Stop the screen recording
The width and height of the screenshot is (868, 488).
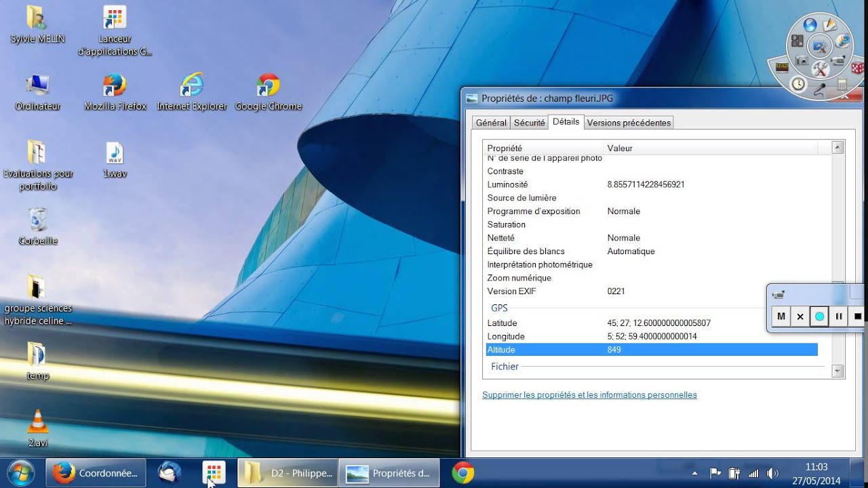click(858, 316)
